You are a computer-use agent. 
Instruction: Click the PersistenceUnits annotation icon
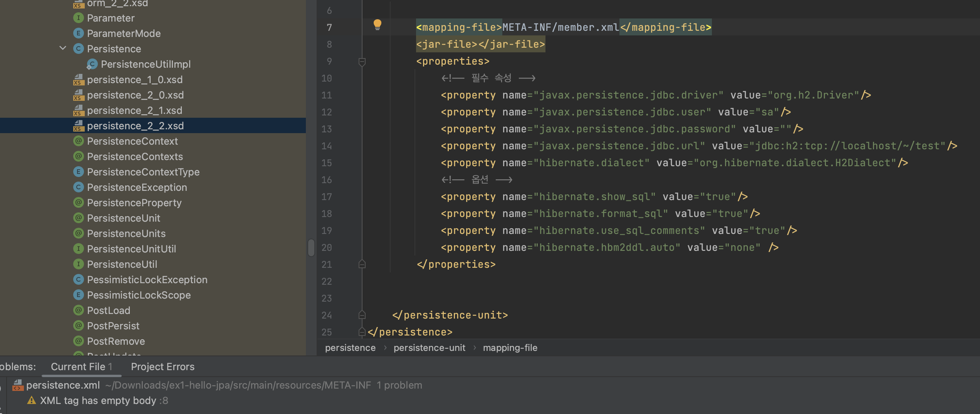[x=79, y=233]
